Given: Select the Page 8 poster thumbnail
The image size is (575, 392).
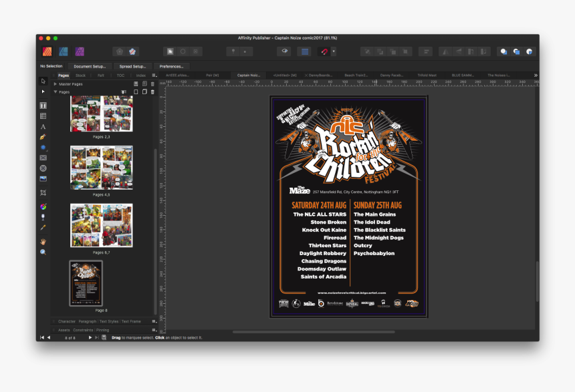Looking at the screenshot, I should click(x=86, y=283).
